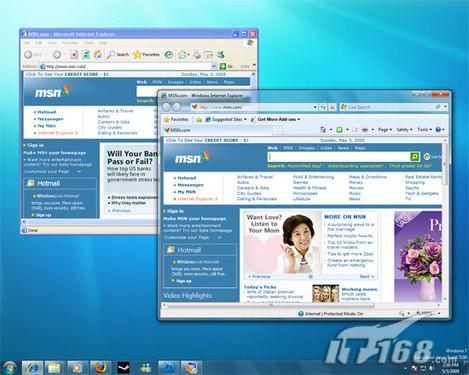Click the Hotmail panel header in the IE6 page
The width and height of the screenshot is (469, 375).
pos(60,183)
